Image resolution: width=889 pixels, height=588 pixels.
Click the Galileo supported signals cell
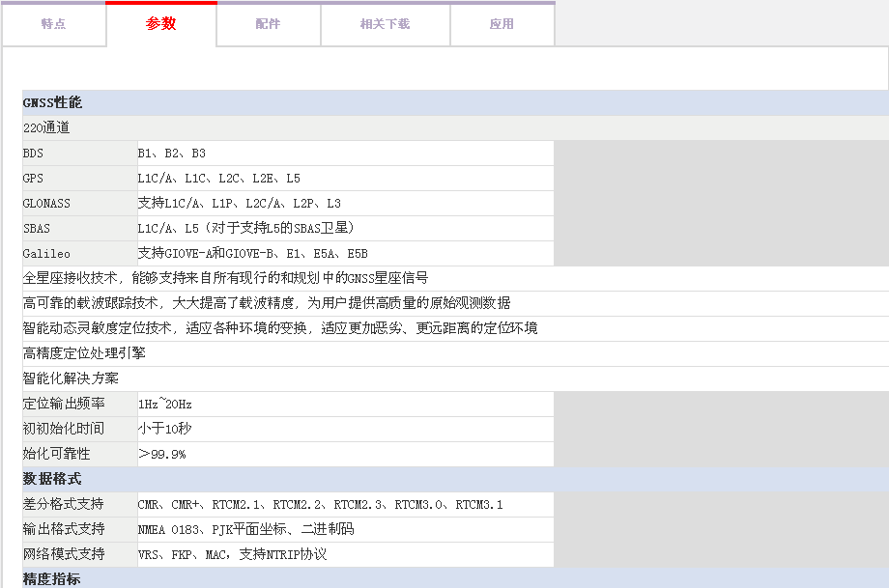(x=252, y=254)
